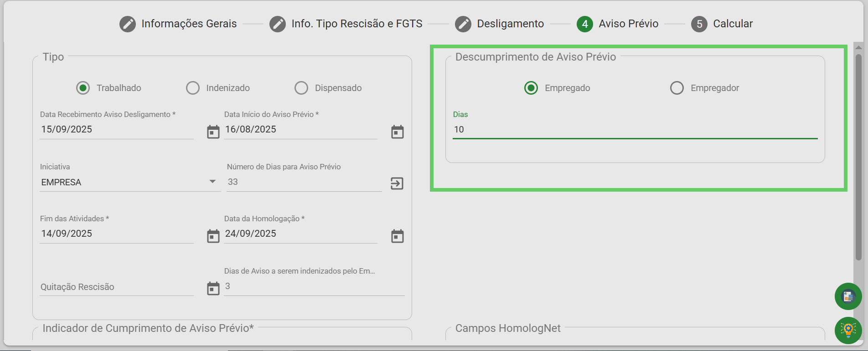Click the vertical scrollbar thumb
The width and height of the screenshot is (868, 351).
pos(858,157)
